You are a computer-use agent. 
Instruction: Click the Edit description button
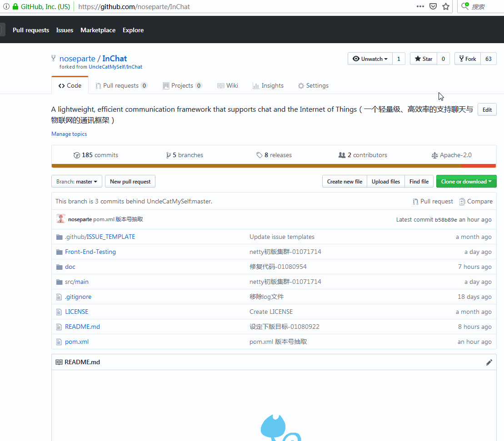487,109
